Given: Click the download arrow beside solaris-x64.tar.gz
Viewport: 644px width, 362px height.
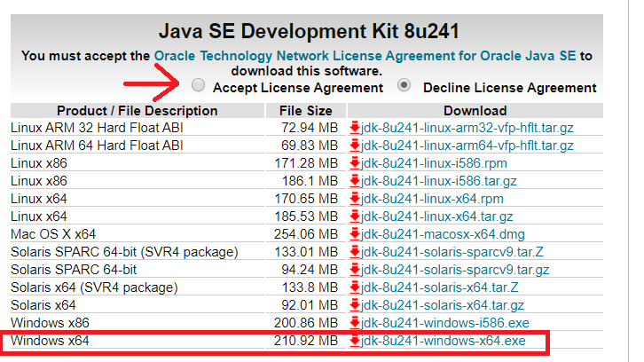Looking at the screenshot, I should tap(355, 305).
